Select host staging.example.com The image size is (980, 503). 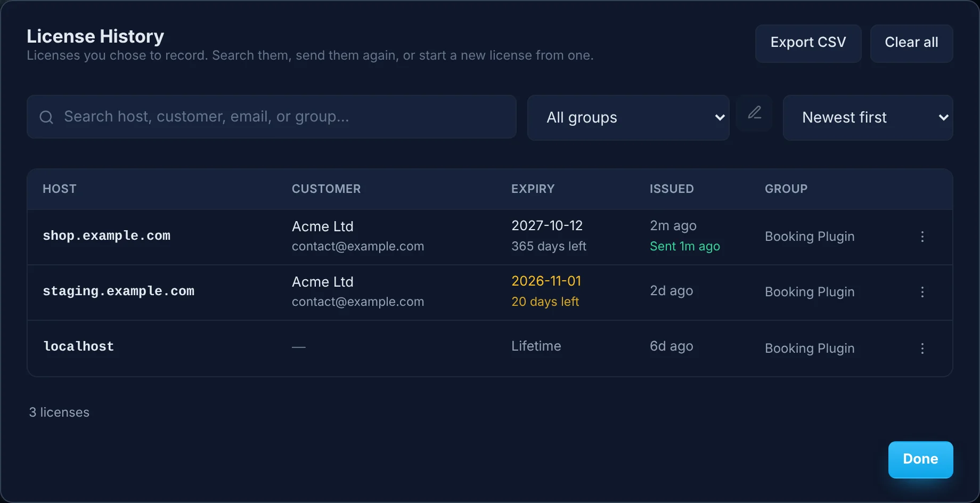tap(118, 291)
